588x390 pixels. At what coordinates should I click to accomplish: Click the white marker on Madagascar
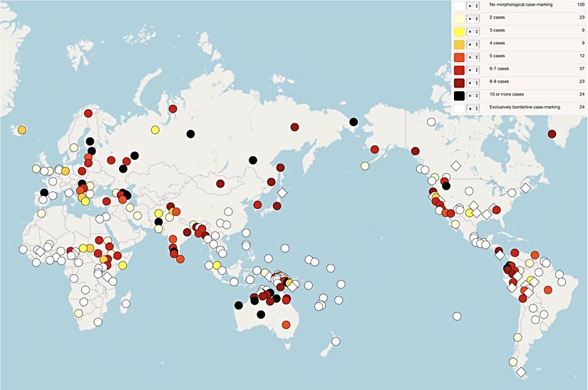coord(125,303)
